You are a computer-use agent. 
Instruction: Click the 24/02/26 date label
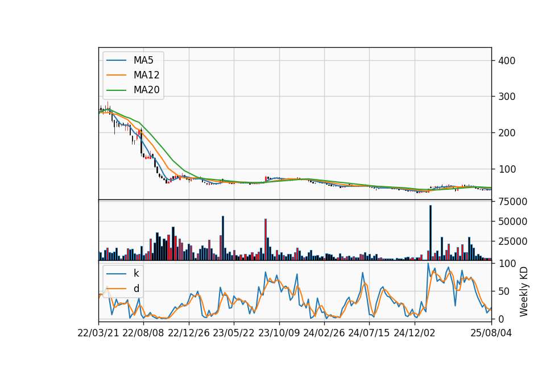[324, 333]
